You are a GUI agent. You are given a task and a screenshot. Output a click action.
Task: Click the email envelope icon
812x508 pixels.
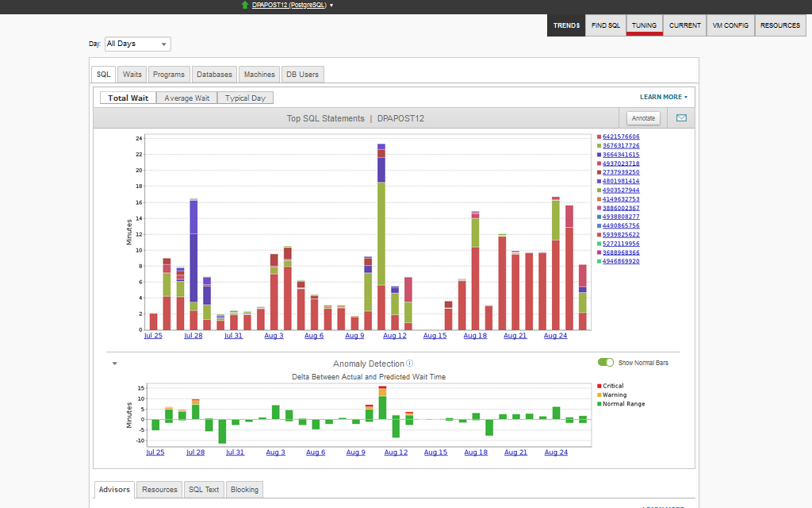(681, 118)
